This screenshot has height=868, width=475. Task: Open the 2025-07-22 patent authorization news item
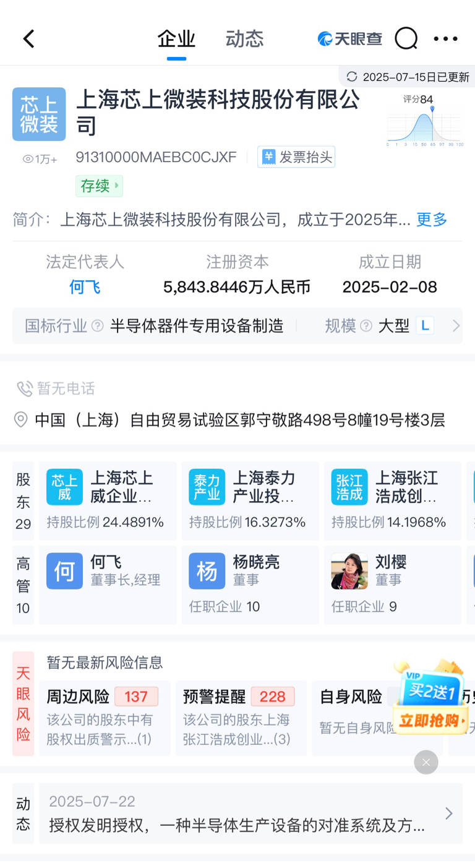pos(250,814)
